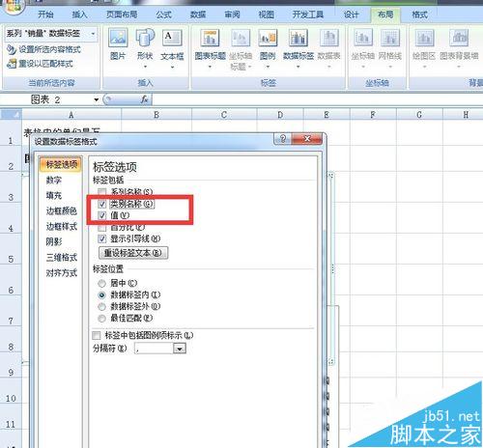Viewport: 483px width, 448px height.
Task: Select 阴影 shadow in the dialog sidebar
Action: [53, 241]
